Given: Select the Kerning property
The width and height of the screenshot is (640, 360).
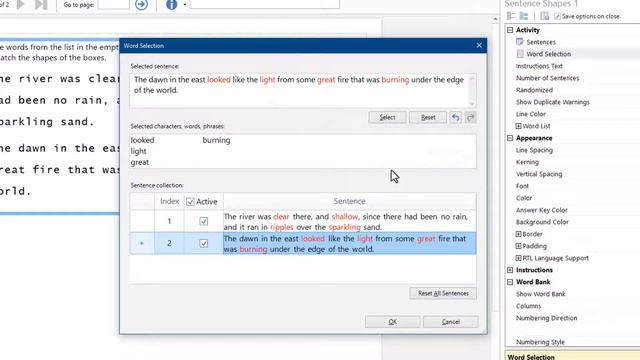Looking at the screenshot, I should (527, 162).
